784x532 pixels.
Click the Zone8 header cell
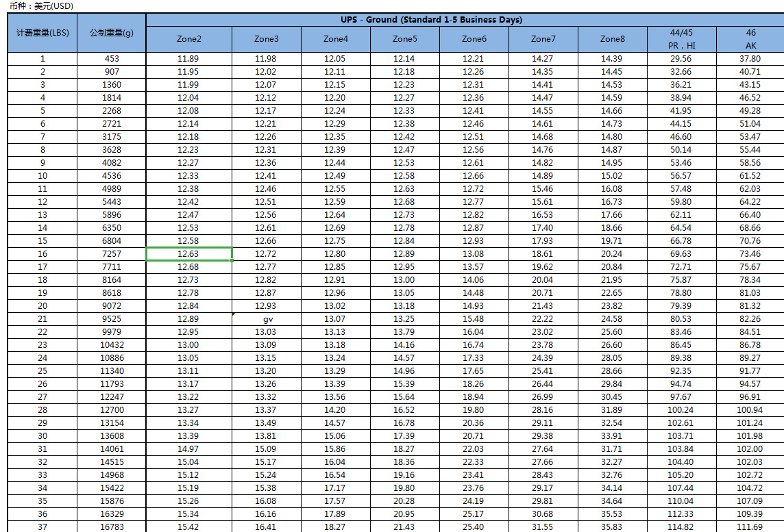612,39
